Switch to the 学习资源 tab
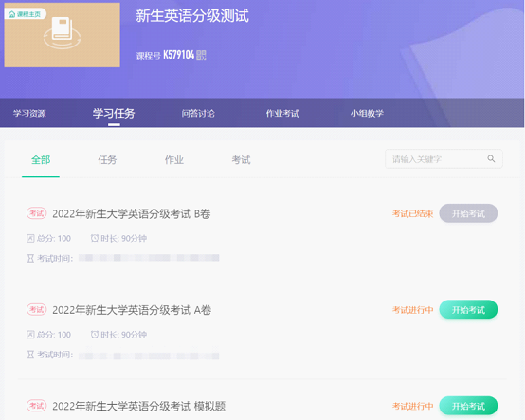The height and width of the screenshot is (420, 525). [29, 113]
